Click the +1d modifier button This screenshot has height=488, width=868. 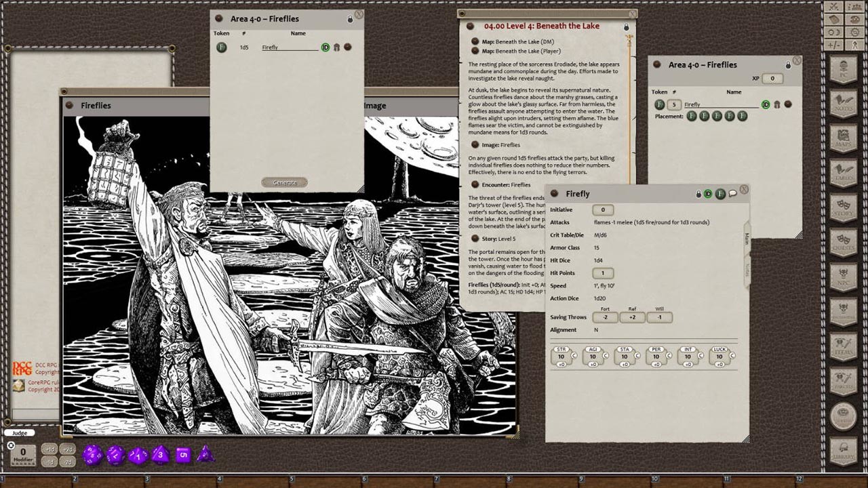(50, 449)
